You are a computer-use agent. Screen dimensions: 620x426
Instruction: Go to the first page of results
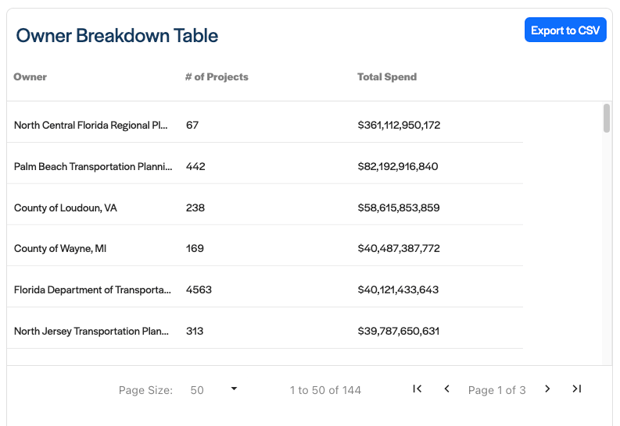[x=417, y=389]
